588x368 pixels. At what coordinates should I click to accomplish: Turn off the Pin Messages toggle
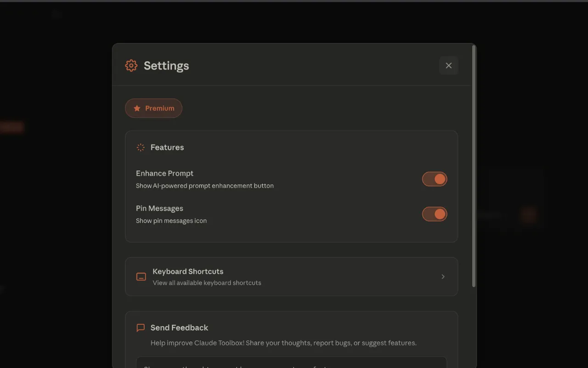pos(434,214)
